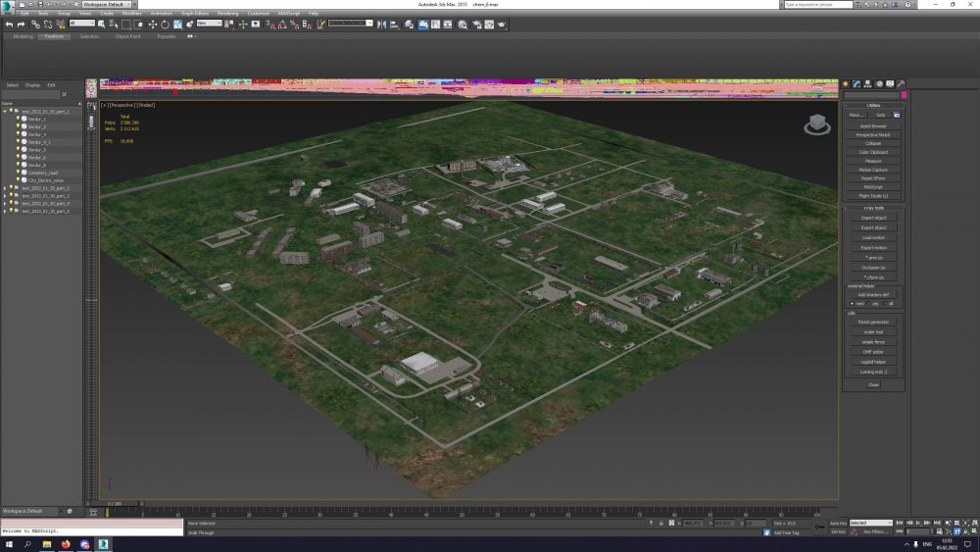Click the Undo arrow icon

tap(9, 24)
